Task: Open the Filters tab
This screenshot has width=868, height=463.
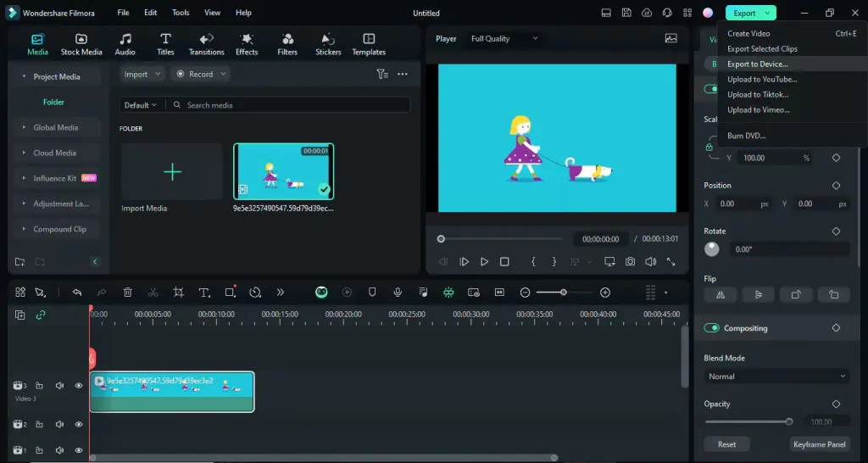Action: coord(287,44)
